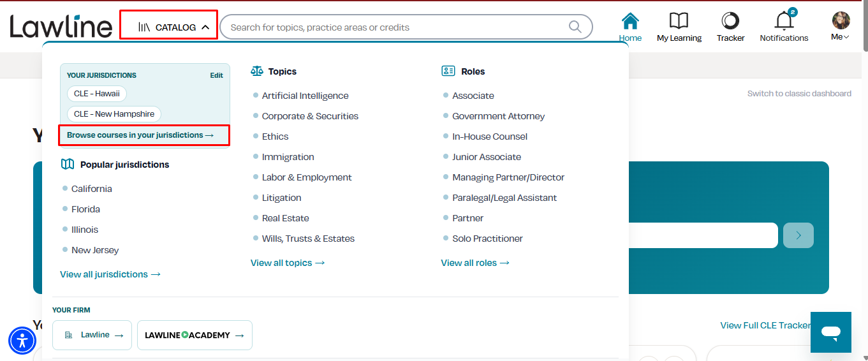868x361 pixels.
Task: Click Browse courses in your jurisdictions
Action: (x=140, y=135)
